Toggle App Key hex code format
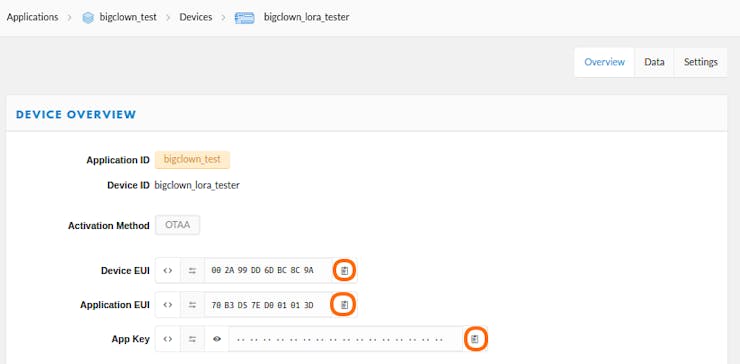Image resolution: width=740 pixels, height=364 pixels. click(168, 339)
